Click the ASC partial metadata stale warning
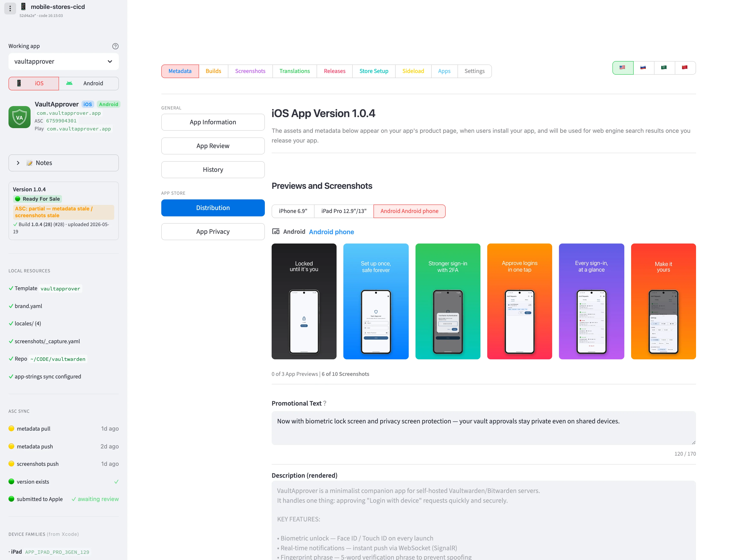 coord(64,212)
